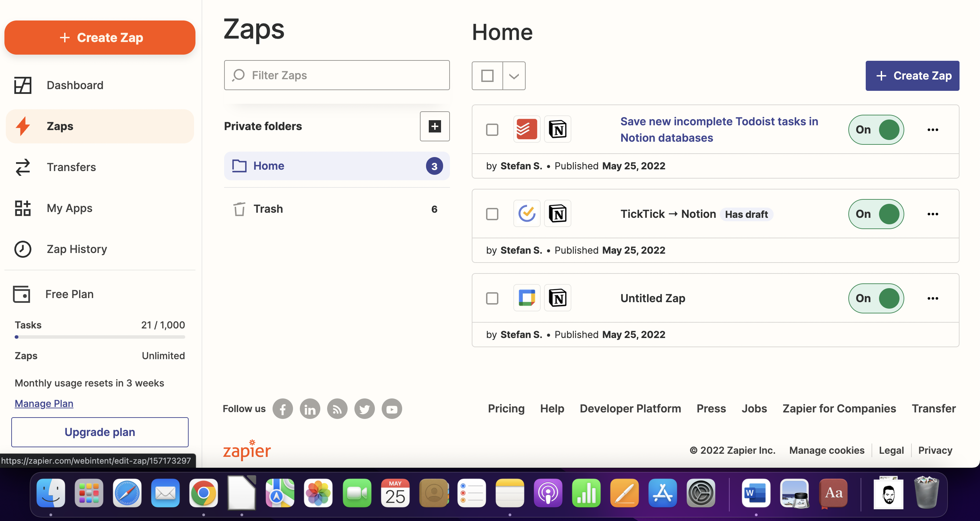
Task: Click the Tasks usage progress bar
Action: (x=100, y=337)
